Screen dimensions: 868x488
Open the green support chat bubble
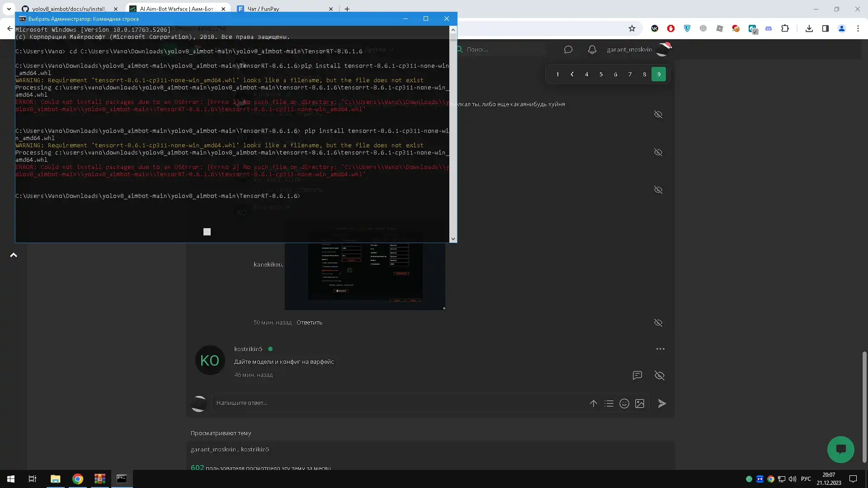point(841,450)
